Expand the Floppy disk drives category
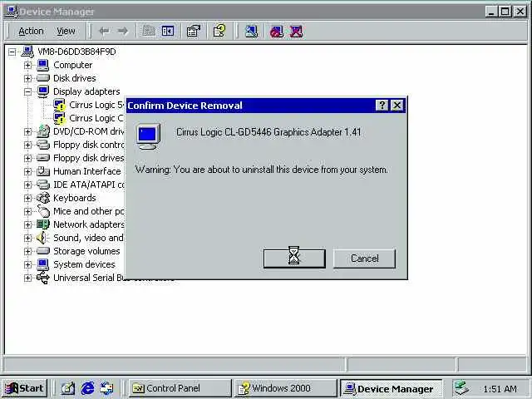This screenshot has height=399, width=532. (27, 158)
